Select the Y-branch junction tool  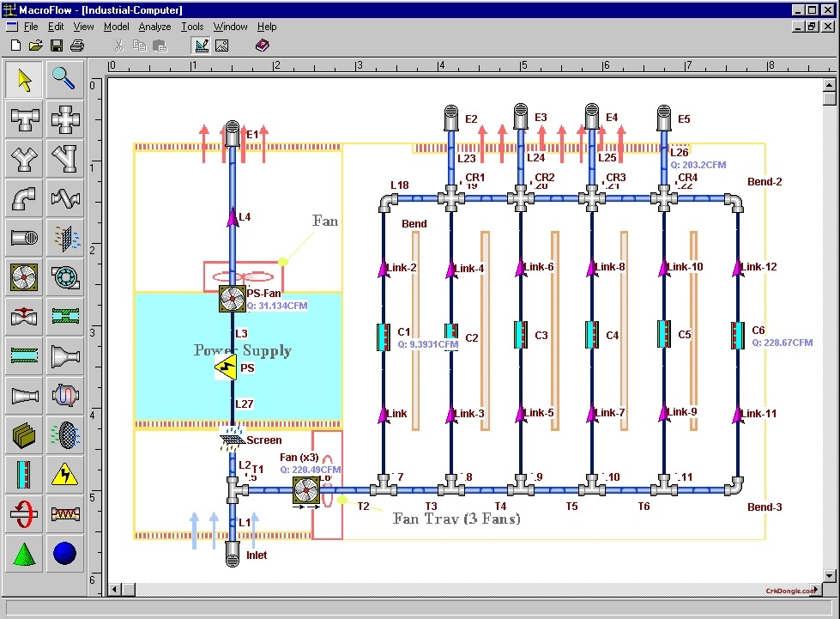[x=23, y=159]
